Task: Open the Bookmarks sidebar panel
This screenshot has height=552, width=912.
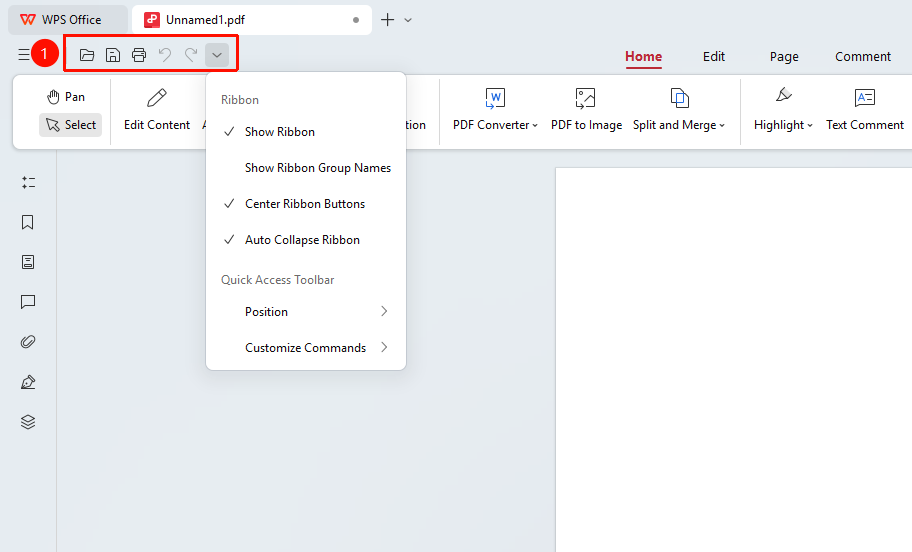Action: pos(28,222)
